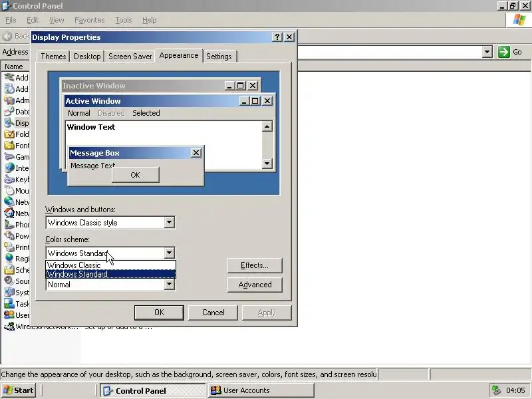Click the Inactive Window preview title bar
Image resolution: width=532 pixels, height=399 pixels.
pyautogui.click(x=160, y=86)
